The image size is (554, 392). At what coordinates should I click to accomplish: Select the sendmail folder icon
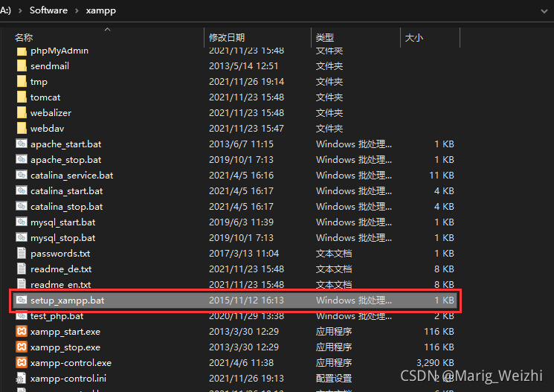click(x=22, y=65)
